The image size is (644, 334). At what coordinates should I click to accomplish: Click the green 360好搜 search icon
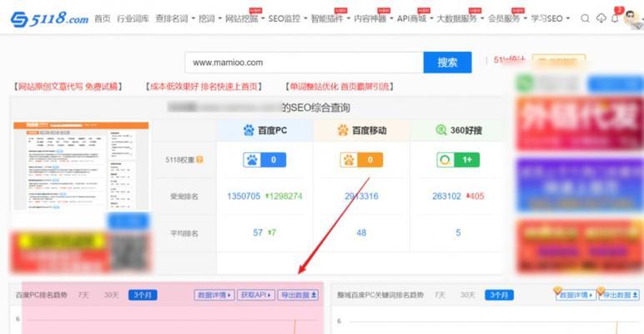click(x=441, y=130)
